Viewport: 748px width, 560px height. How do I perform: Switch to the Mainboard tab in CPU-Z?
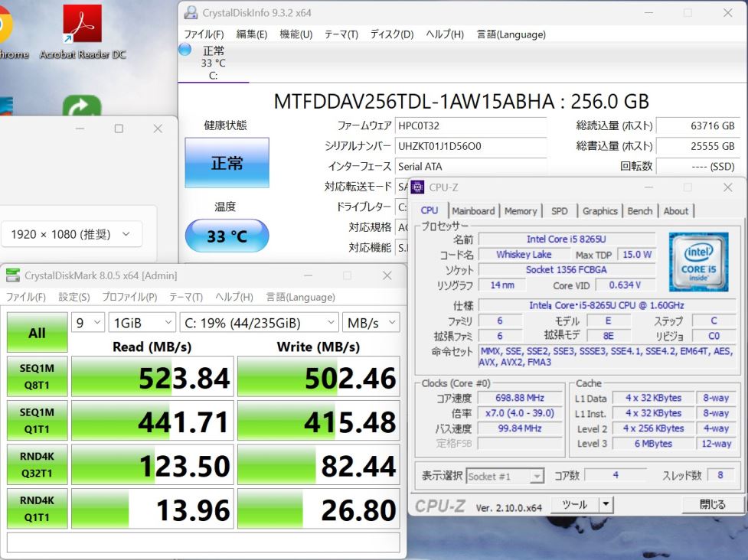473,211
